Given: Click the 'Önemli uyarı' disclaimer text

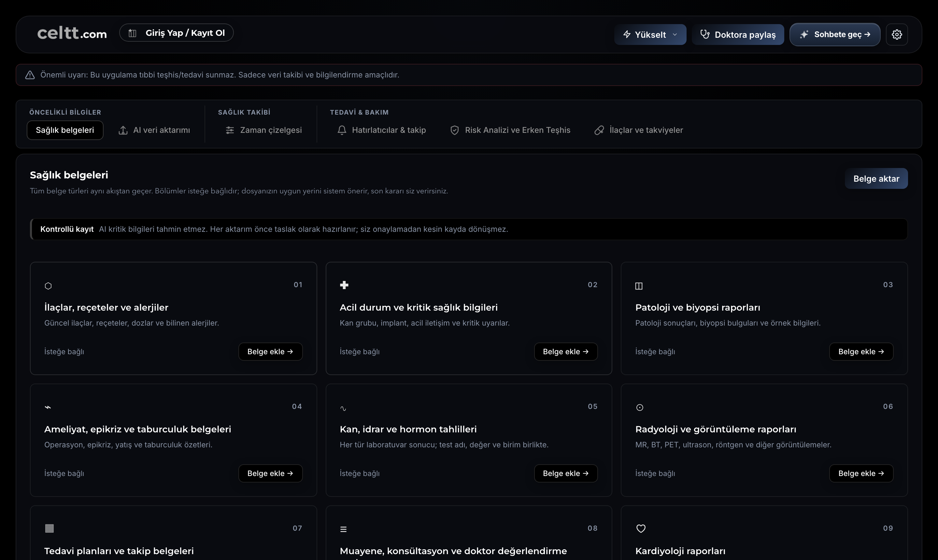Looking at the screenshot, I should point(220,75).
